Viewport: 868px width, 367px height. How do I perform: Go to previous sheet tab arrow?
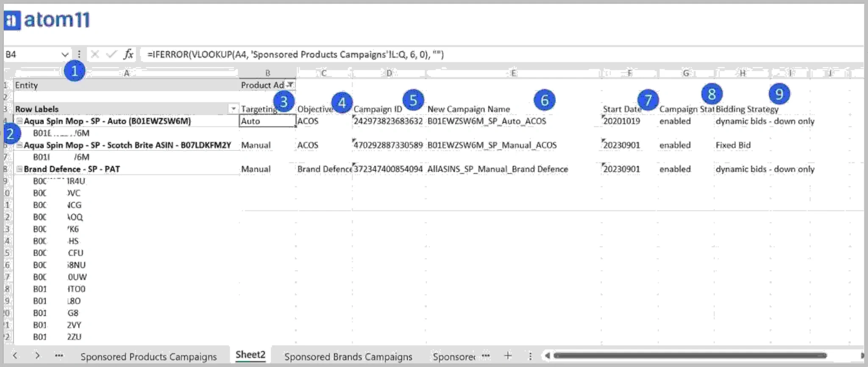15,356
